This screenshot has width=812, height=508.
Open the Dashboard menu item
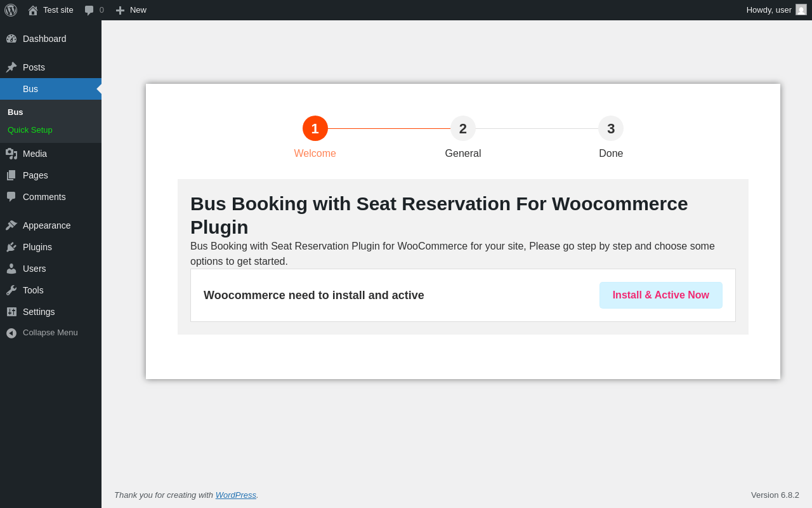[x=51, y=39]
